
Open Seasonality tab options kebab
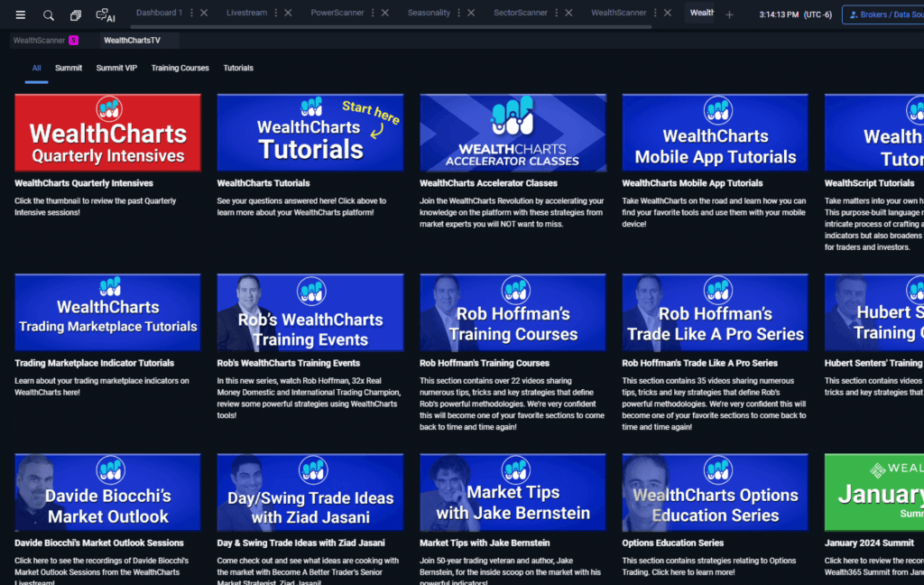point(458,13)
